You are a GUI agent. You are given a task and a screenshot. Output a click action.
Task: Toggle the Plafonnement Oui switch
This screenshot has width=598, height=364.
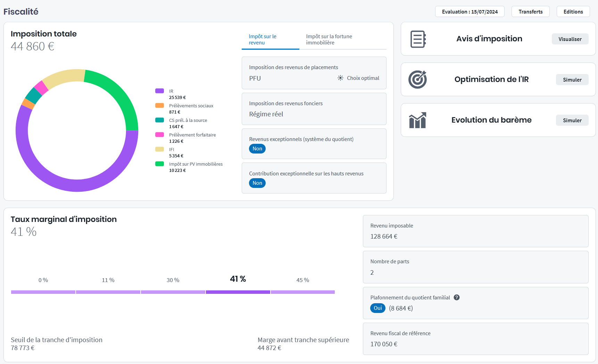[378, 308]
